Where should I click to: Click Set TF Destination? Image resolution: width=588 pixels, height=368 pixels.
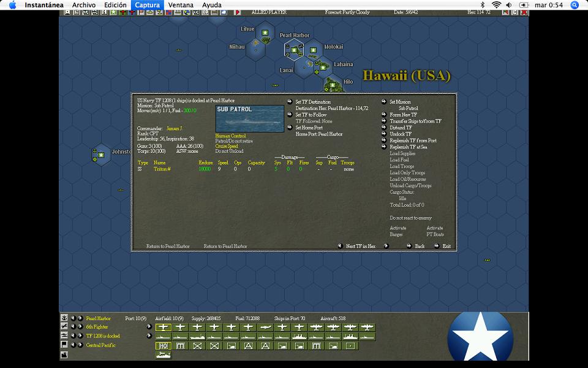(x=313, y=102)
